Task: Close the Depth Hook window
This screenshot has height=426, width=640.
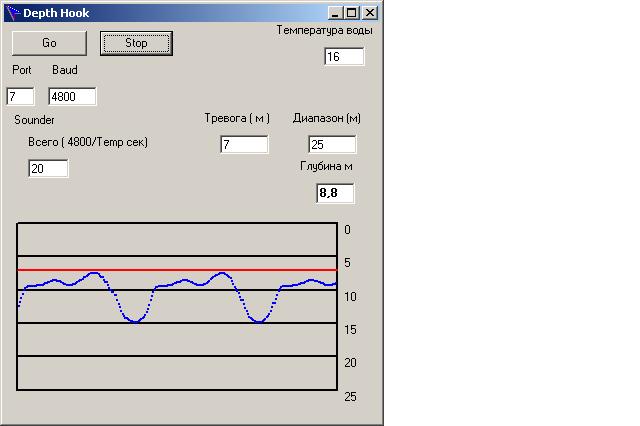Action: point(369,13)
